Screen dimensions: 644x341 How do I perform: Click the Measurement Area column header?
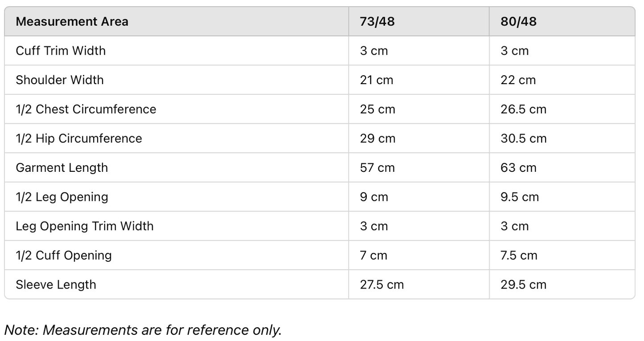click(72, 21)
